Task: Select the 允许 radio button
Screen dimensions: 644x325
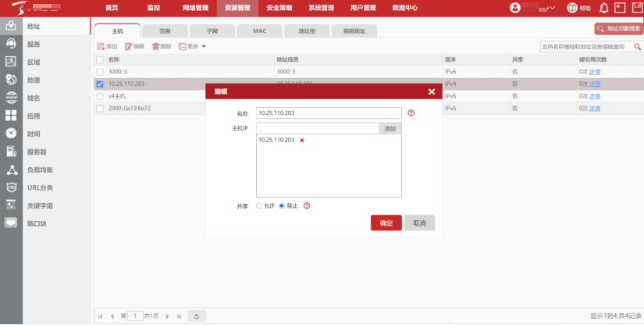Action: tap(258, 205)
